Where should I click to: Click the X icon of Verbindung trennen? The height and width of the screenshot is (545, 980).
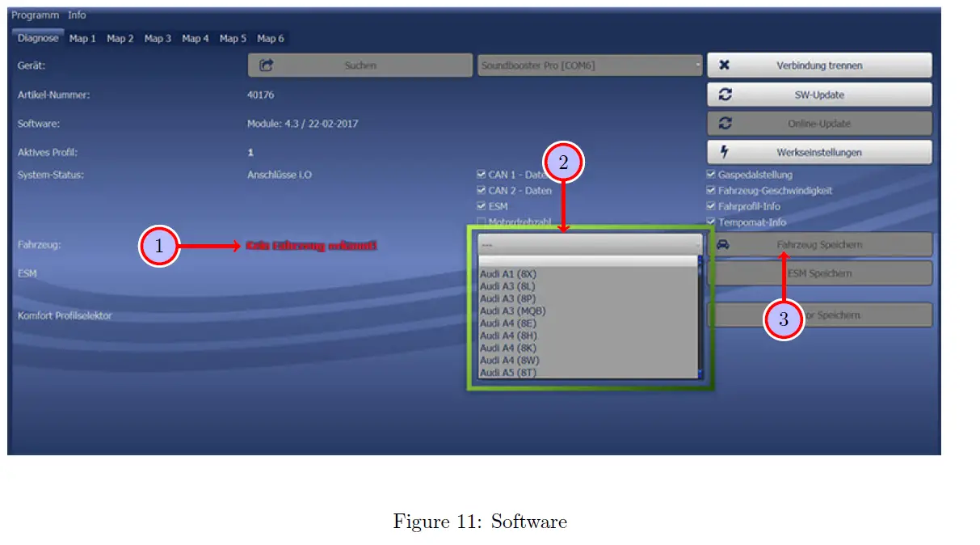point(725,65)
